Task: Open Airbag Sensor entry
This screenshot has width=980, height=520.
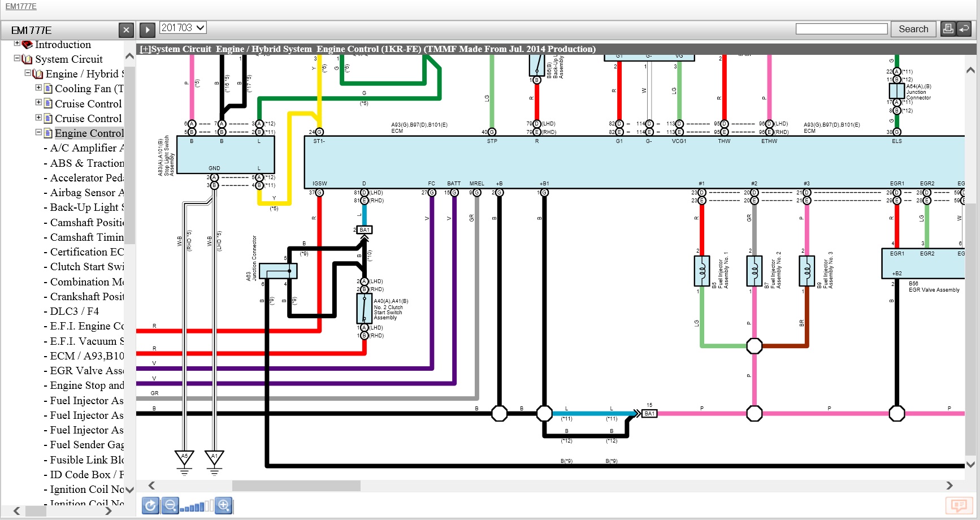Action: 87,193
